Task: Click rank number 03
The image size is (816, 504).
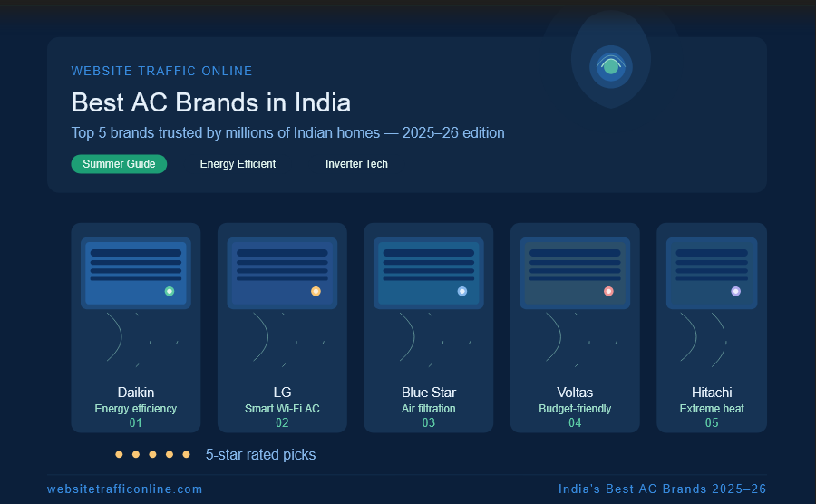Action: click(x=429, y=422)
